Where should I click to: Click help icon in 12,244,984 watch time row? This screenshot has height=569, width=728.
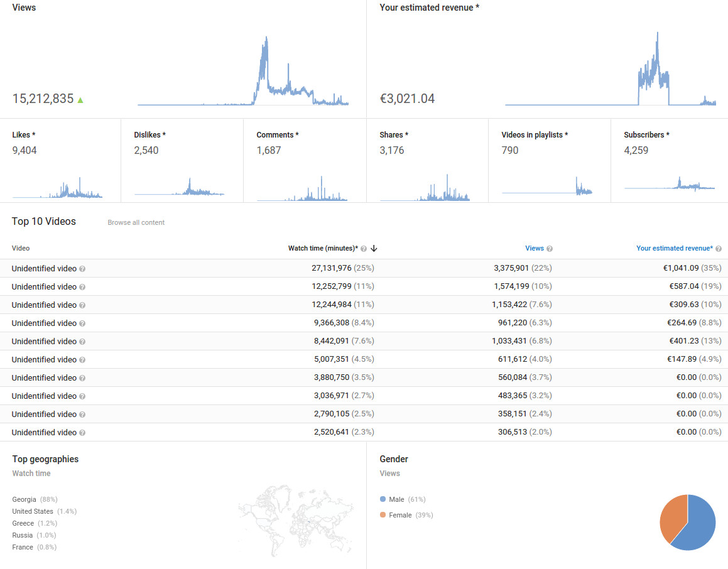coord(82,305)
